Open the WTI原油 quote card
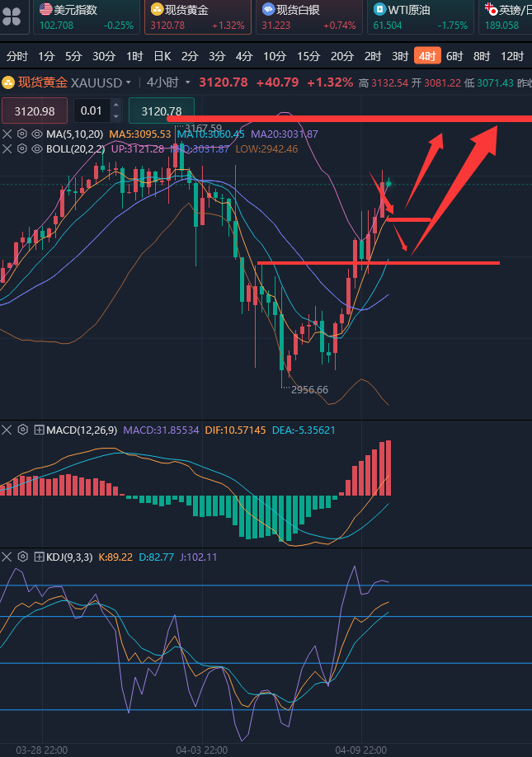This screenshot has width=532, height=757. tap(421, 16)
